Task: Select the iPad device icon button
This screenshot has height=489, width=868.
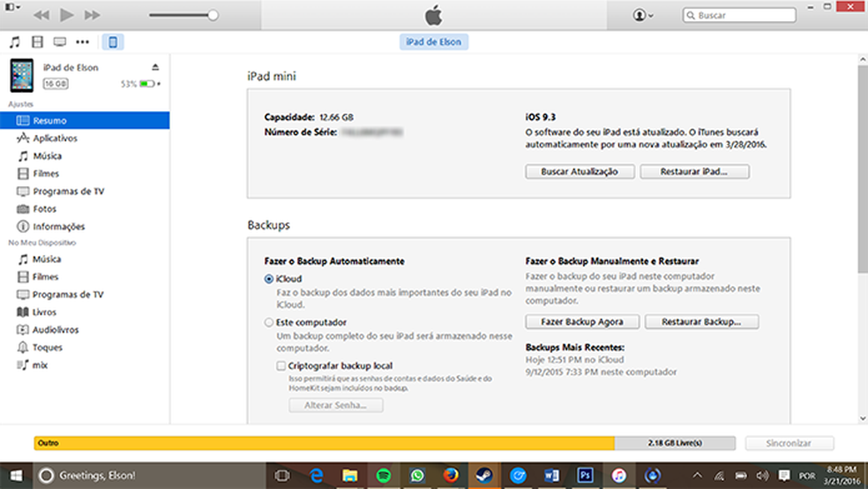Action: tap(113, 42)
